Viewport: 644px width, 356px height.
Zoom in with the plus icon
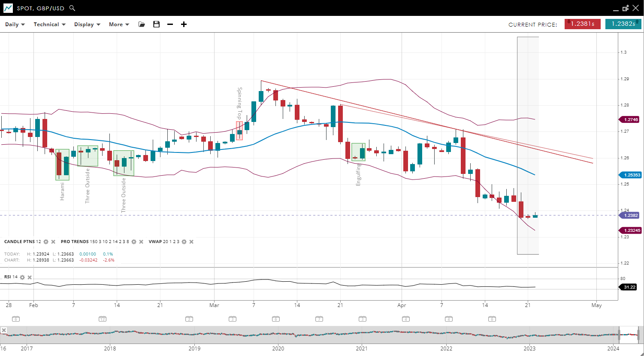(184, 24)
